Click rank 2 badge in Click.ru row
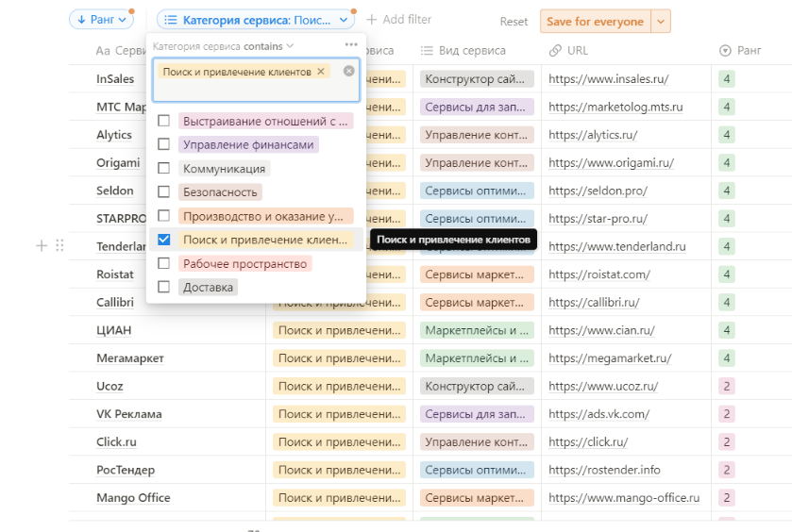 [726, 442]
